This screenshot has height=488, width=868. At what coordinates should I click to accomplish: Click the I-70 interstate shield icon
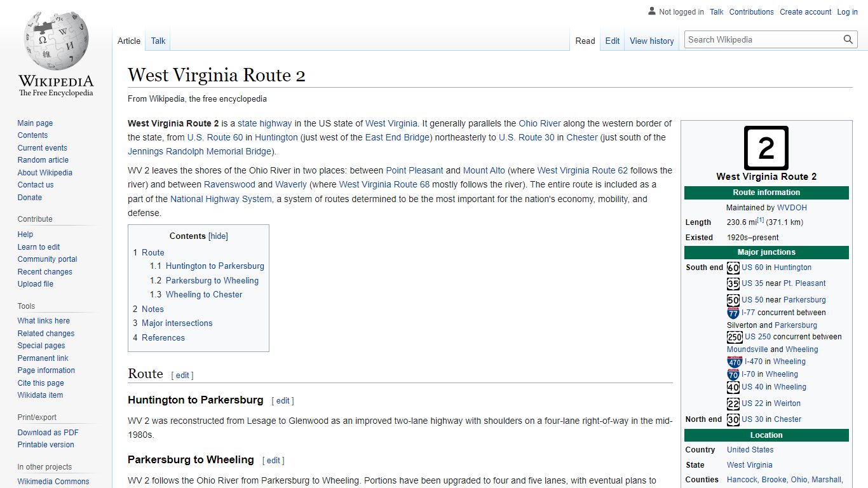point(733,374)
